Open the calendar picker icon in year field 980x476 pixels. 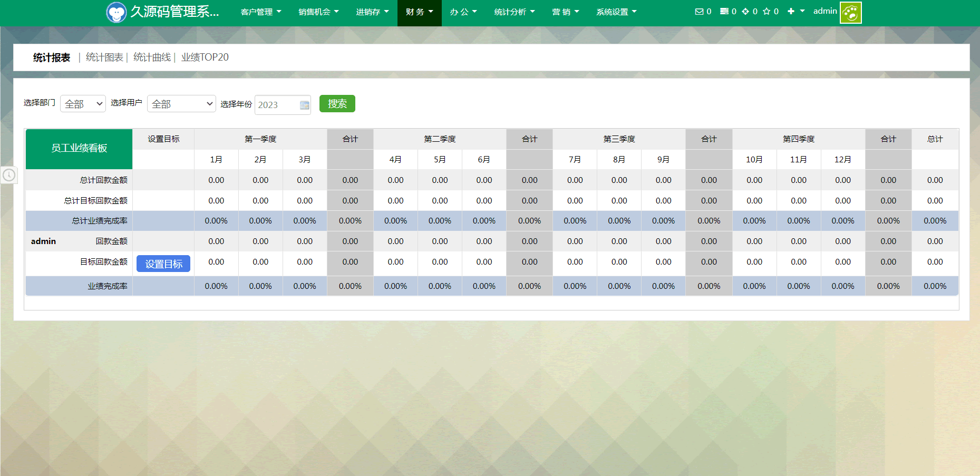click(304, 105)
